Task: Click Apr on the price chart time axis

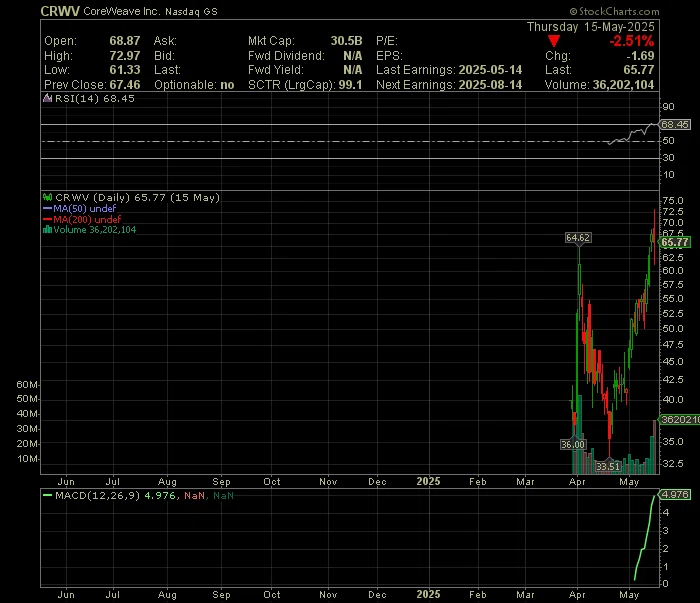Action: tap(577, 482)
